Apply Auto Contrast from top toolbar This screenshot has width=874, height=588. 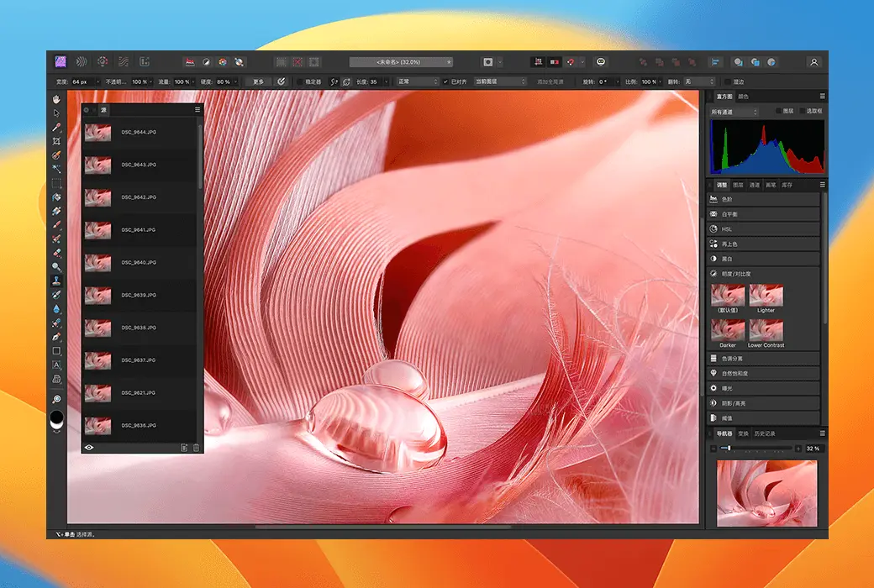[206, 62]
